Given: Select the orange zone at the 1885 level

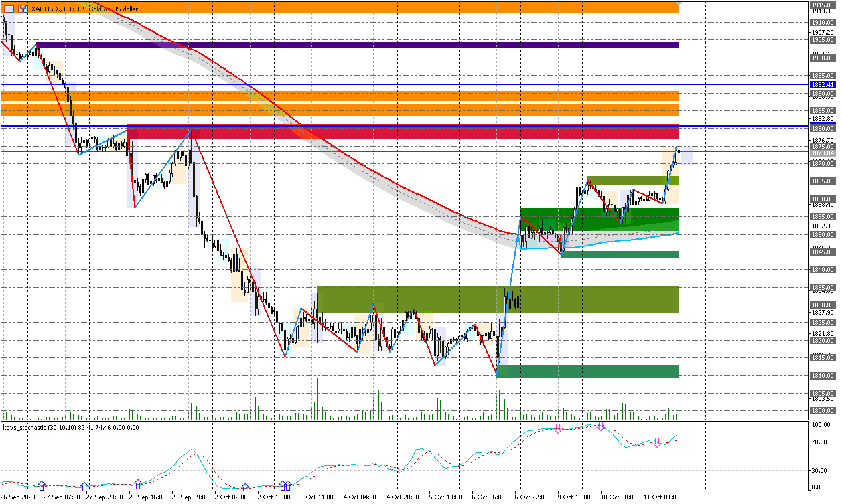Looking at the screenshot, I should (340, 110).
